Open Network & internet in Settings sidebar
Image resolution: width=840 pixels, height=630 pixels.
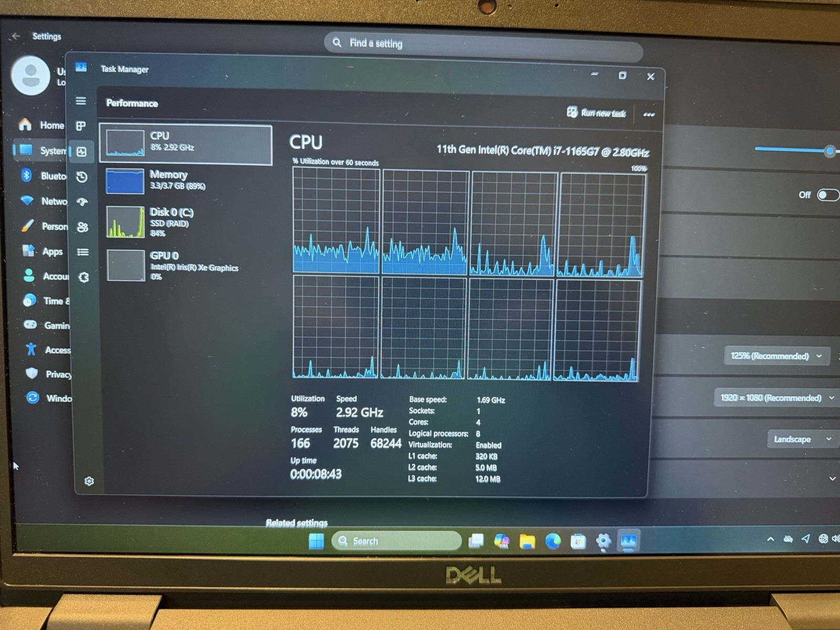pyautogui.click(x=43, y=201)
